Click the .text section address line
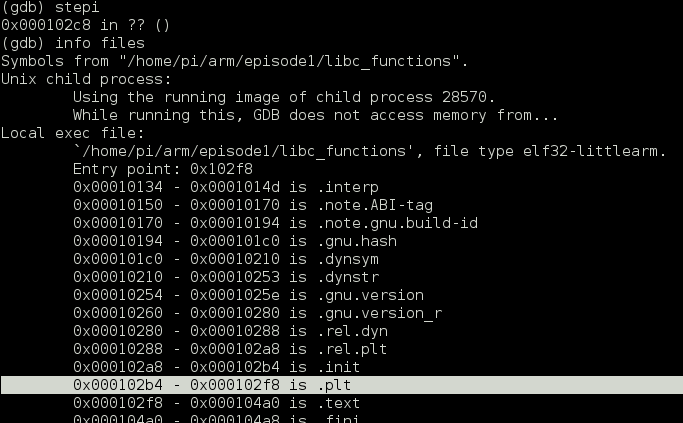Viewport: 683px width, 423px height. click(x=216, y=403)
